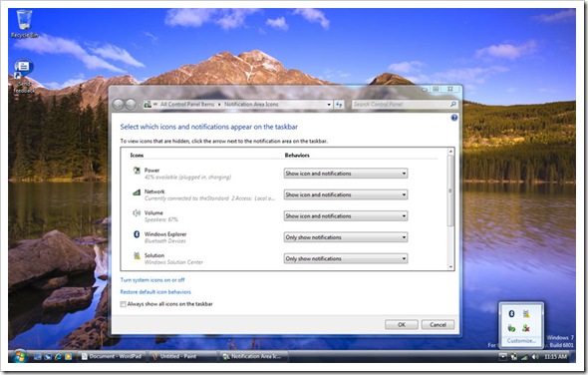
Task: Click the list scrollbar up arrow
Action: (450, 151)
